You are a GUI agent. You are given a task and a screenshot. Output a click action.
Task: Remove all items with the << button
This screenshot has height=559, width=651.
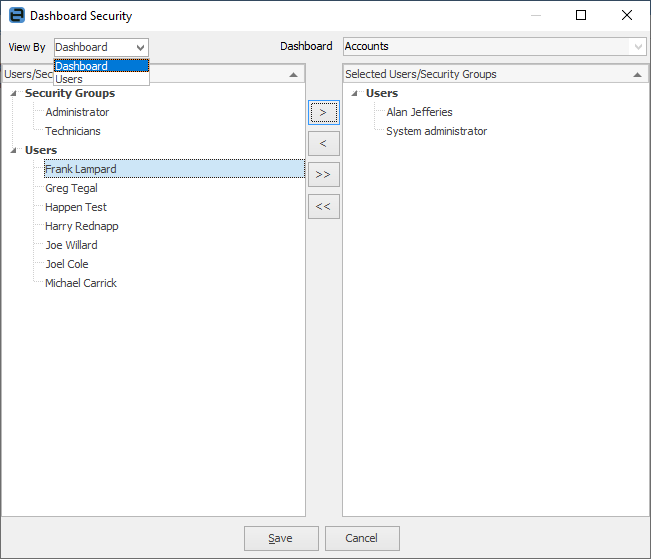(323, 206)
